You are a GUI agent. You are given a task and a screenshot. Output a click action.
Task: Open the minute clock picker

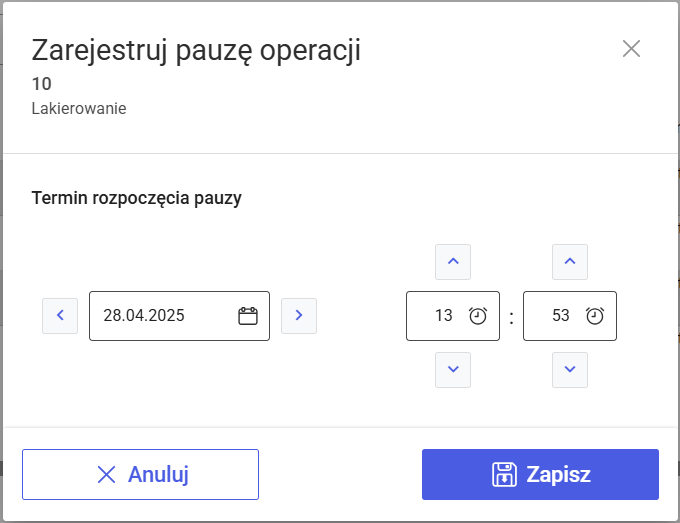(x=595, y=316)
